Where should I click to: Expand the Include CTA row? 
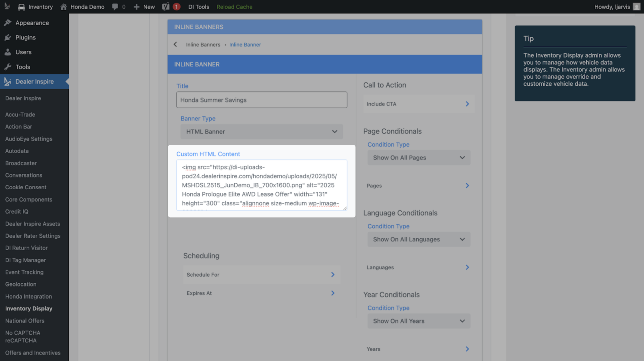pyautogui.click(x=419, y=104)
